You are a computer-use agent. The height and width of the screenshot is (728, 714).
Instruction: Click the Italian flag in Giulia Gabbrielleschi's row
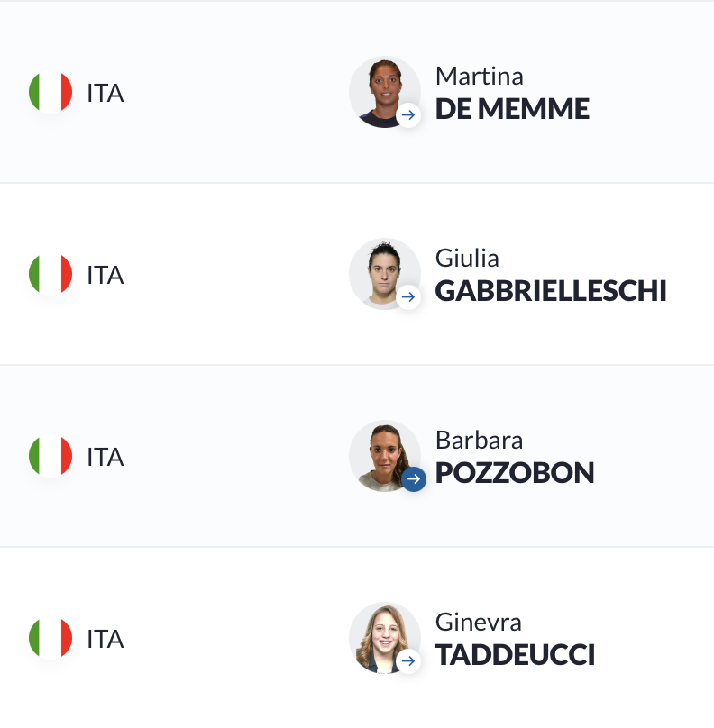pos(50,274)
